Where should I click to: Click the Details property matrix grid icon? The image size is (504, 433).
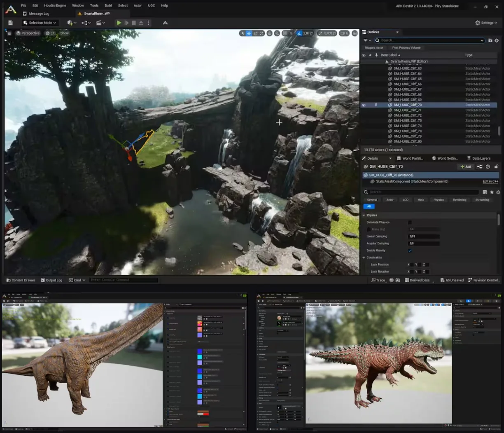tap(485, 192)
